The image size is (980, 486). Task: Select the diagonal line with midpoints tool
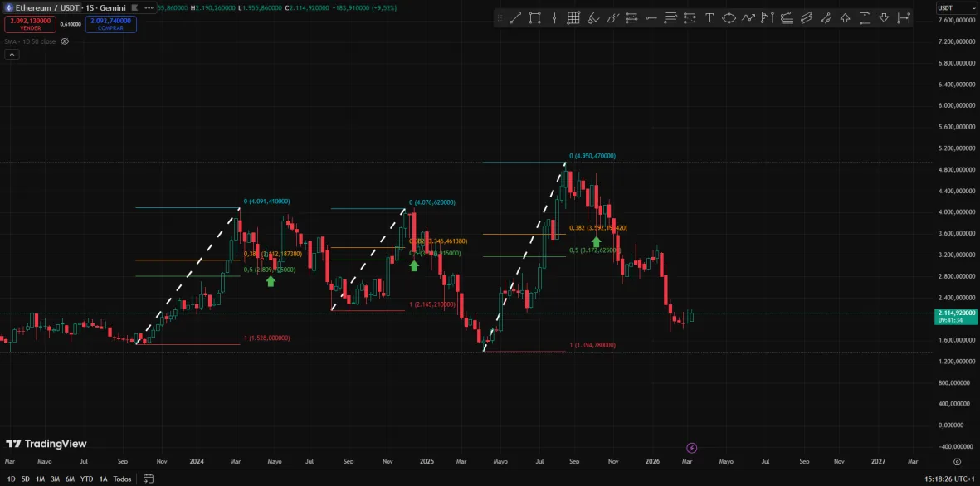point(826,18)
